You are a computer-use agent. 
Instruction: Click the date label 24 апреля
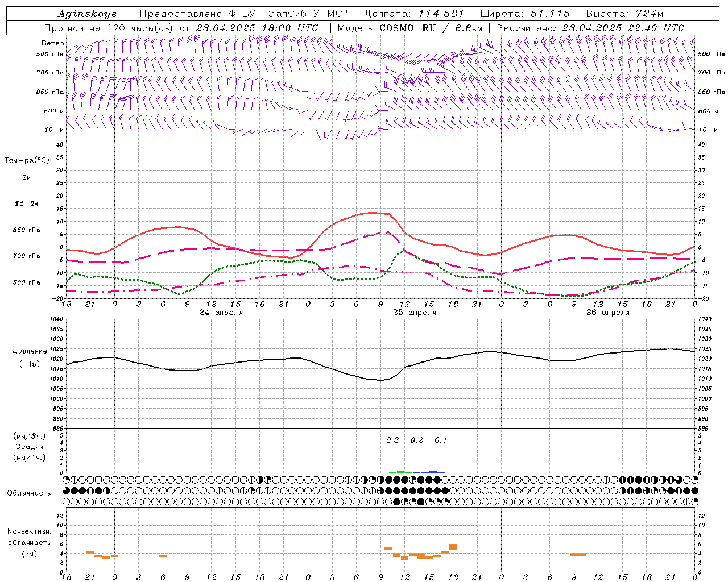pos(221,313)
